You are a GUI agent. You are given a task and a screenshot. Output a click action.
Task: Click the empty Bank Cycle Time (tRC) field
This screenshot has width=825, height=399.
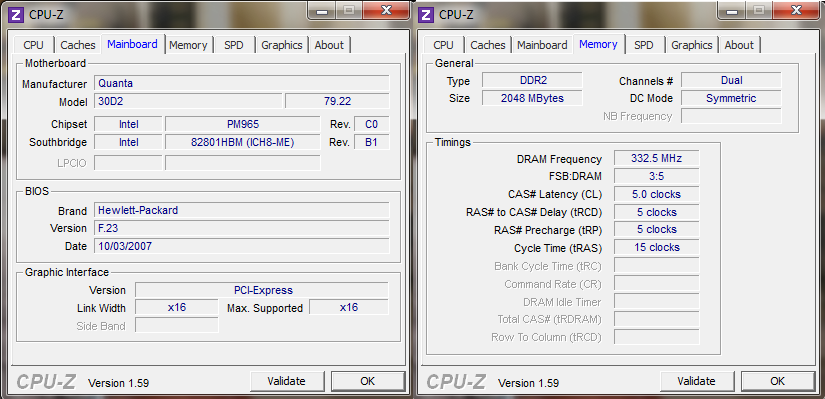pos(656,266)
